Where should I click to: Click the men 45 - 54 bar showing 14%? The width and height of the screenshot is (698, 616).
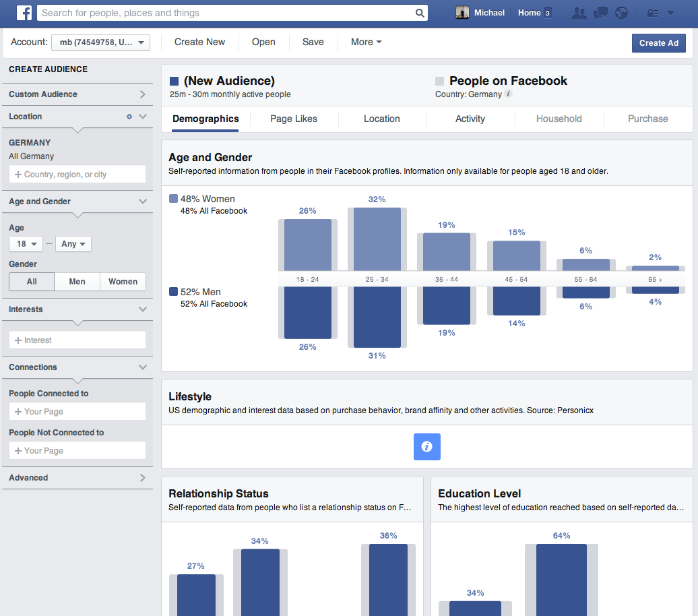[516, 301]
